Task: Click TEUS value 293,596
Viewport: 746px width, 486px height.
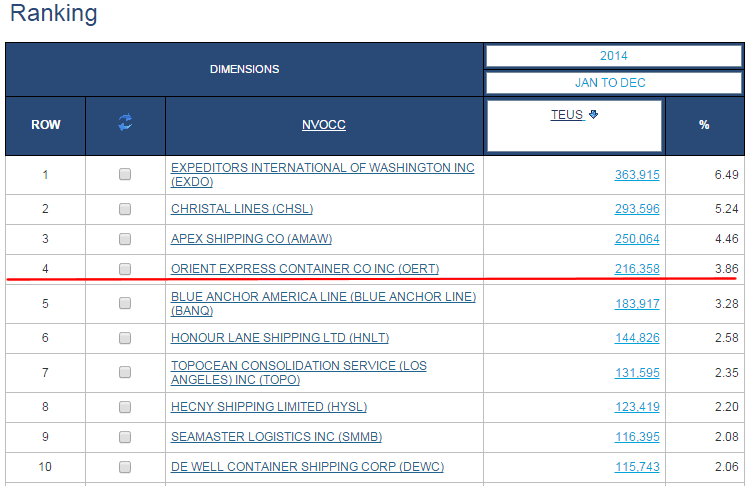Action: pos(637,209)
